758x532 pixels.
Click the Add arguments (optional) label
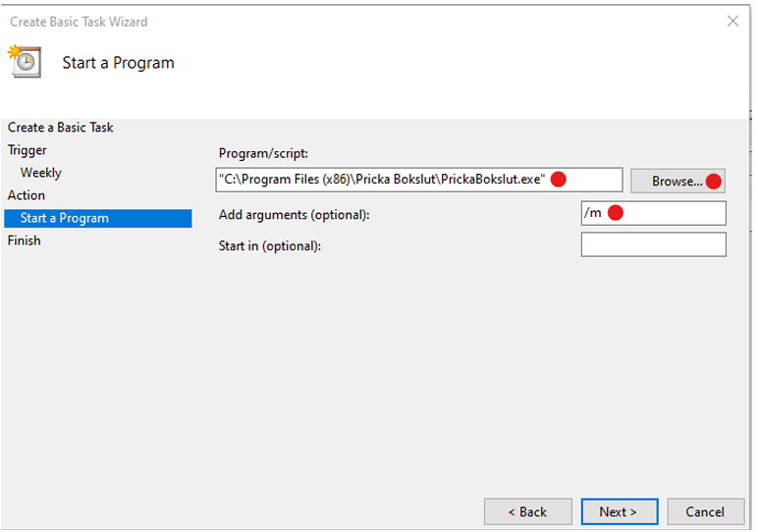pos(294,215)
